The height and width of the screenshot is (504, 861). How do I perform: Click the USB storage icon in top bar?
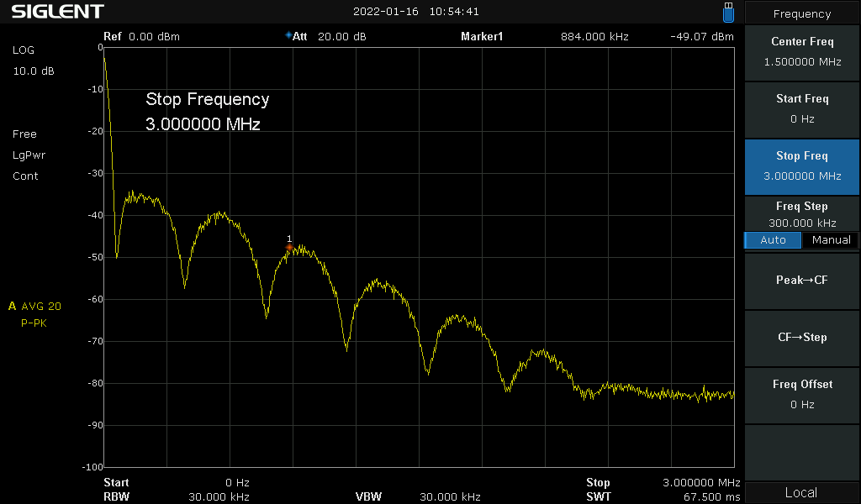pyautogui.click(x=728, y=12)
